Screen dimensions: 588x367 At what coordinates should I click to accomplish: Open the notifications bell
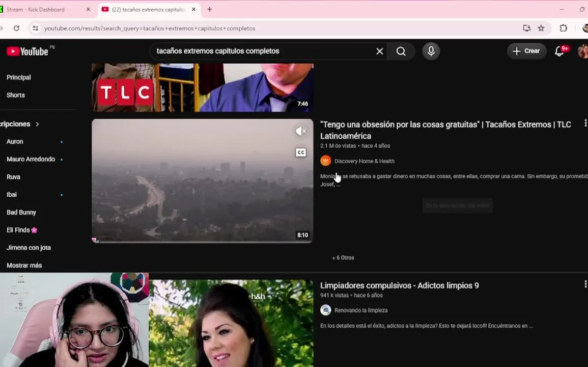pyautogui.click(x=559, y=51)
